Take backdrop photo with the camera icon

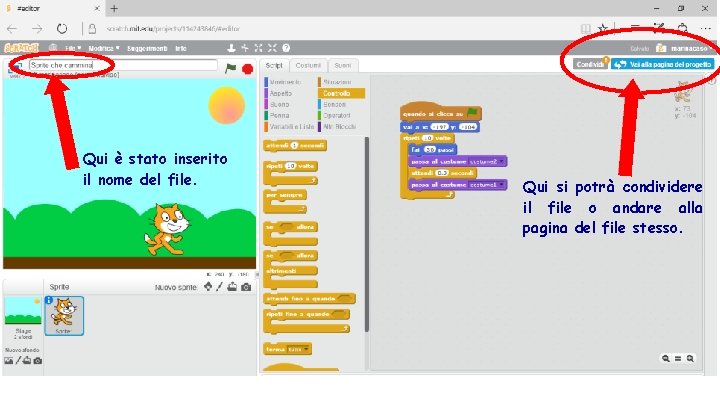[x=38, y=361]
